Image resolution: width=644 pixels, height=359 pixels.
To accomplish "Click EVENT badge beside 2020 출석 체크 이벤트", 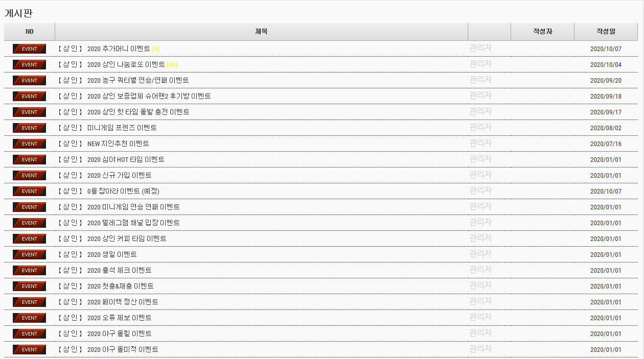I will pyautogui.click(x=29, y=271).
